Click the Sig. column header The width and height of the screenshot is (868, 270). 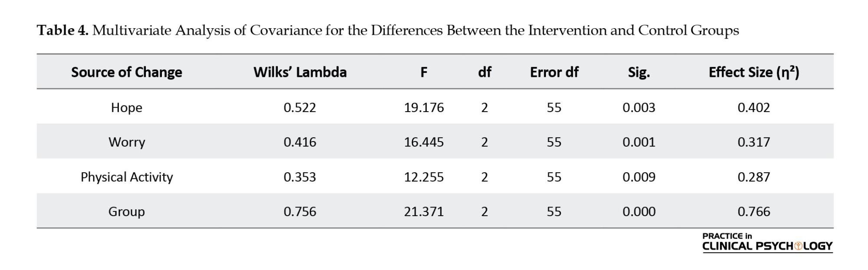click(x=638, y=72)
